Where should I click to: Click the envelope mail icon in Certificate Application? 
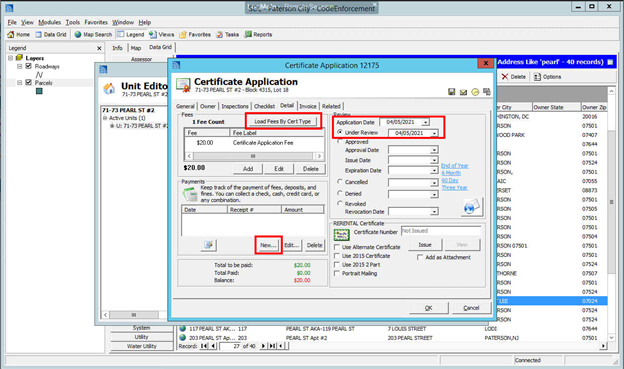[x=463, y=92]
